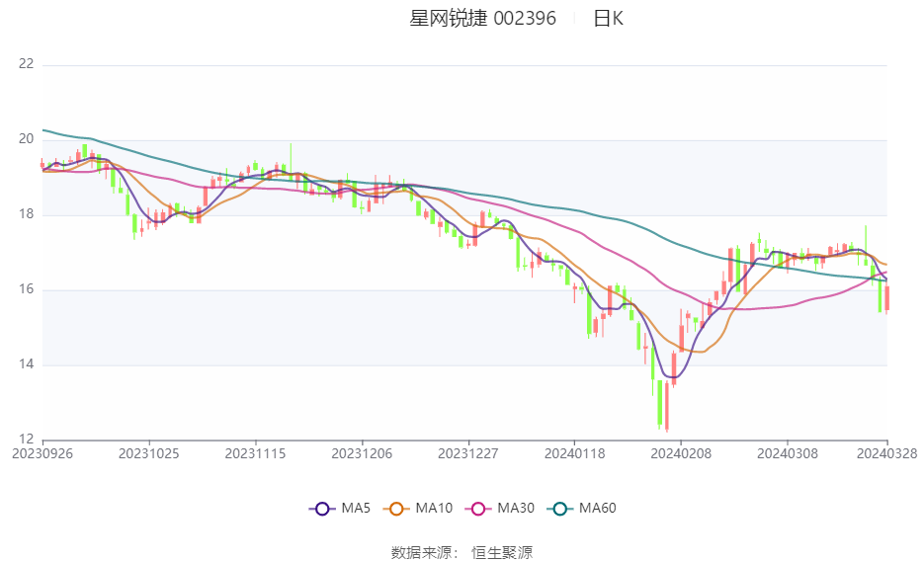Image resolution: width=924 pixels, height=561 pixels.
Task: Click the 20231025 date axis label
Action: pos(148,454)
